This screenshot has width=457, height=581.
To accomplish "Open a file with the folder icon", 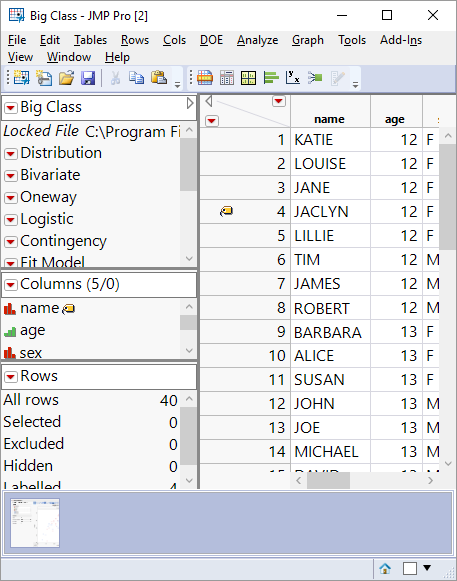I will pos(66,78).
